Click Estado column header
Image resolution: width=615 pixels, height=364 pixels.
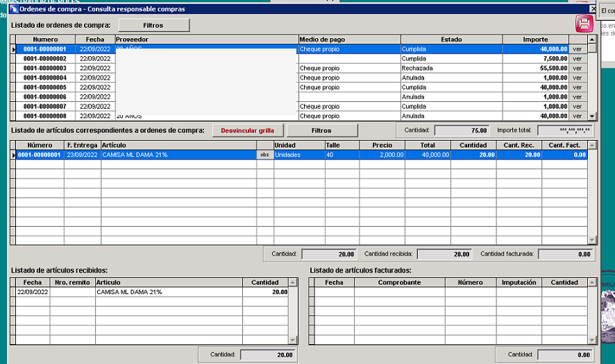(x=451, y=40)
